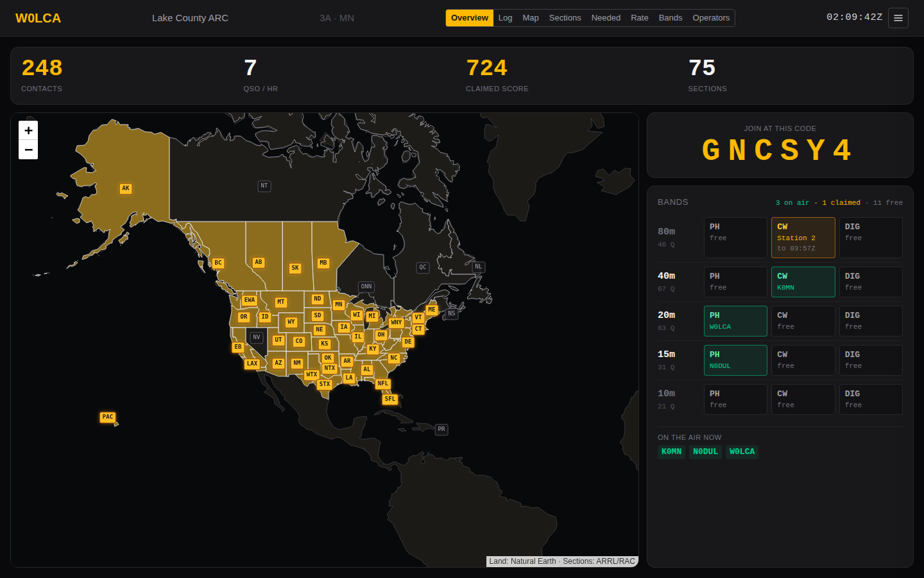This screenshot has height=578, width=924.
Task: Claim the 20m CW free slot
Action: [803, 321]
